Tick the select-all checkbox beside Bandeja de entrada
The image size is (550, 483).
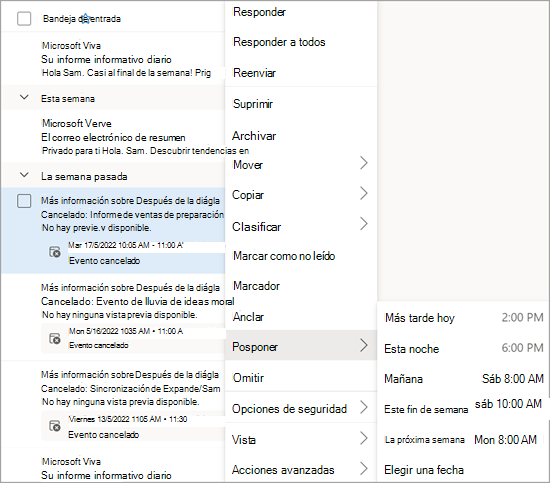pyautogui.click(x=24, y=19)
